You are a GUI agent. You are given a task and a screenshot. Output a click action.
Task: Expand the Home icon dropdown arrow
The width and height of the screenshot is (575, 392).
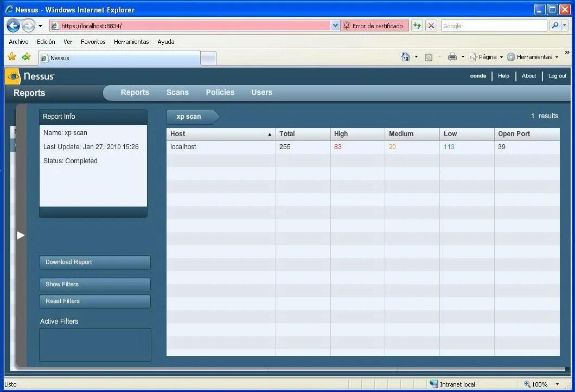(x=416, y=57)
